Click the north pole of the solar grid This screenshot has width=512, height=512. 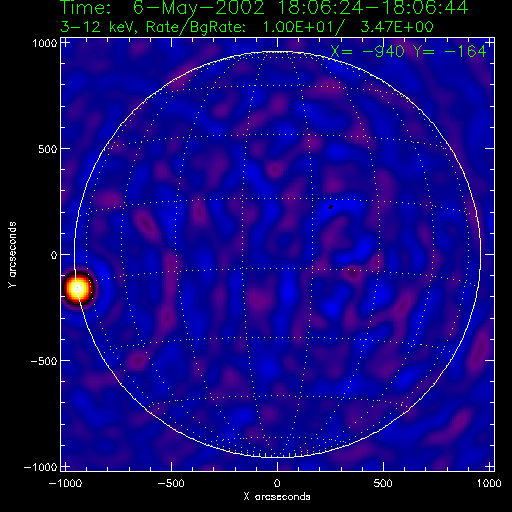click(x=277, y=52)
